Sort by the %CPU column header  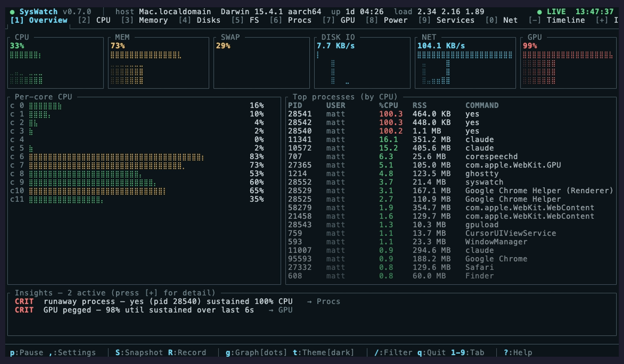tap(388, 106)
